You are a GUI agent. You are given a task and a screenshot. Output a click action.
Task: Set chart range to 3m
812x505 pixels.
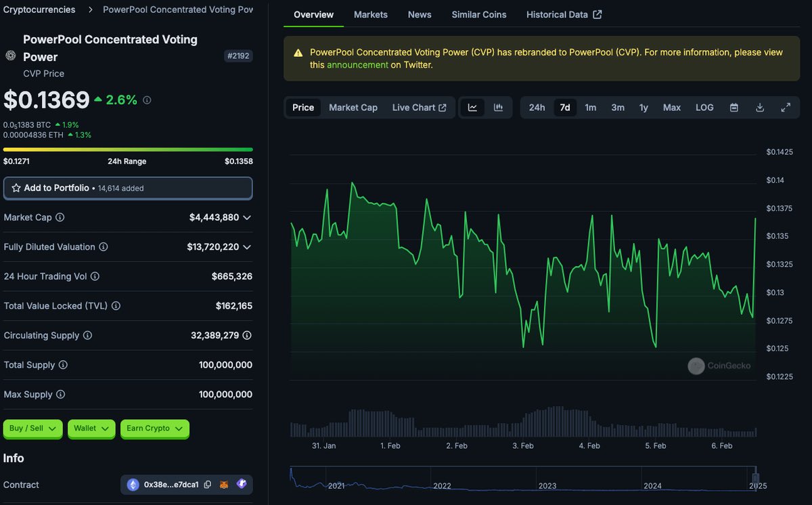click(618, 108)
